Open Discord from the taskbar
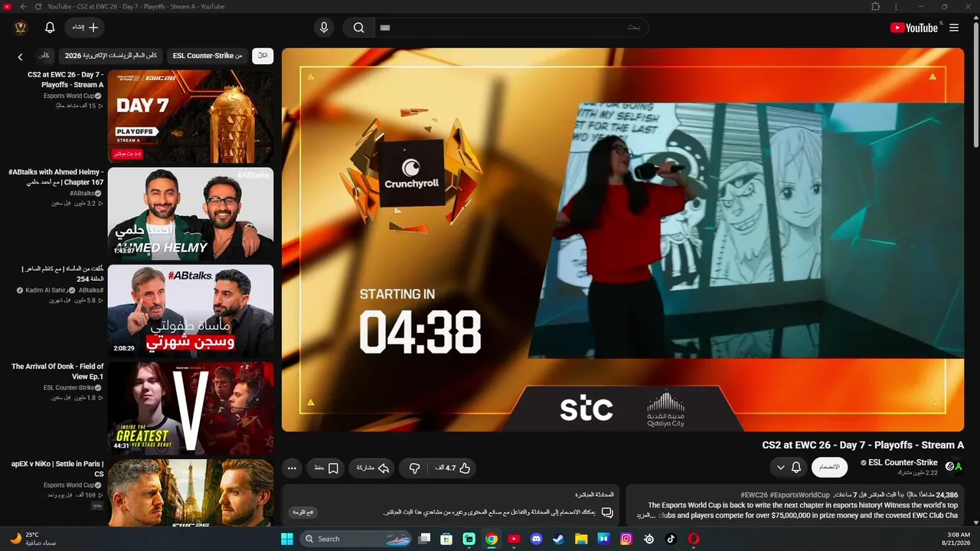The width and height of the screenshot is (980, 551). tap(536, 539)
